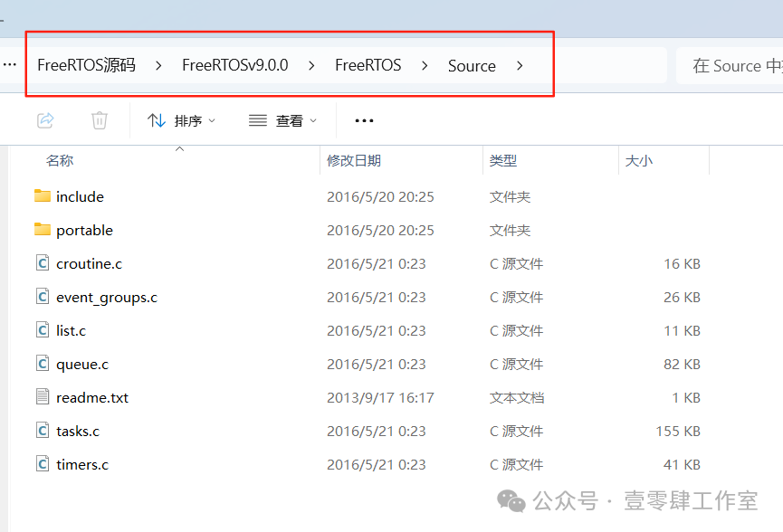Screen dimensions: 783x532
Task: Select the readme.txt file icon
Action: click(43, 397)
